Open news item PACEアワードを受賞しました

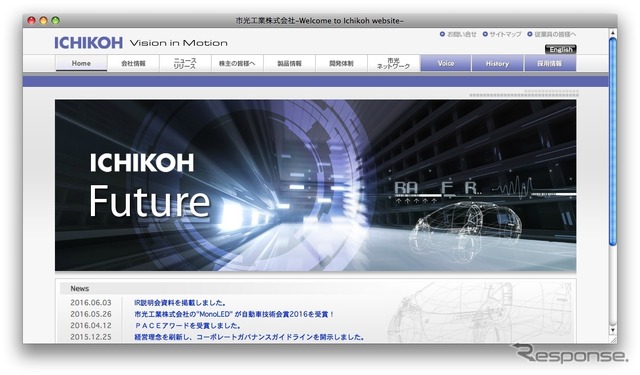(x=187, y=326)
